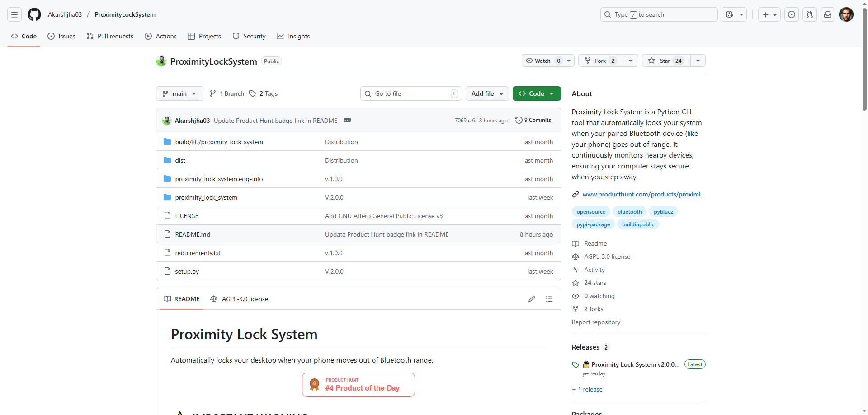868x415 pixels.
Task: Expand the Add file dropdown
Action: tap(487, 93)
